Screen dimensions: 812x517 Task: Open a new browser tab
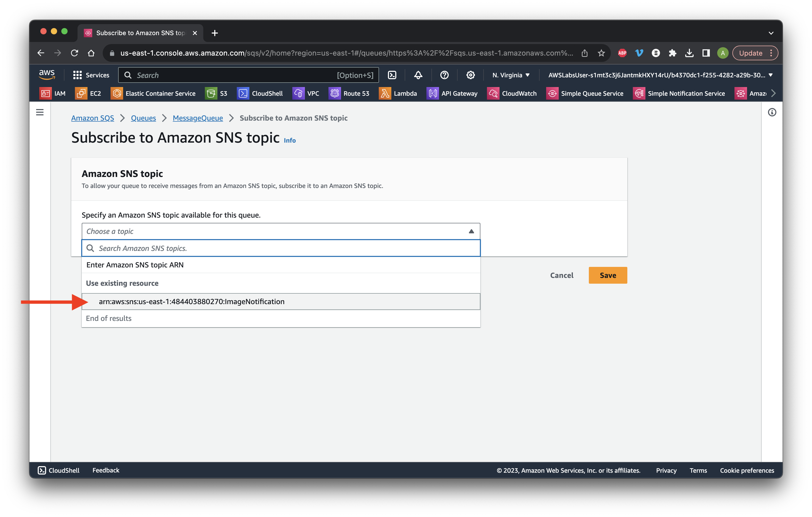(215, 33)
